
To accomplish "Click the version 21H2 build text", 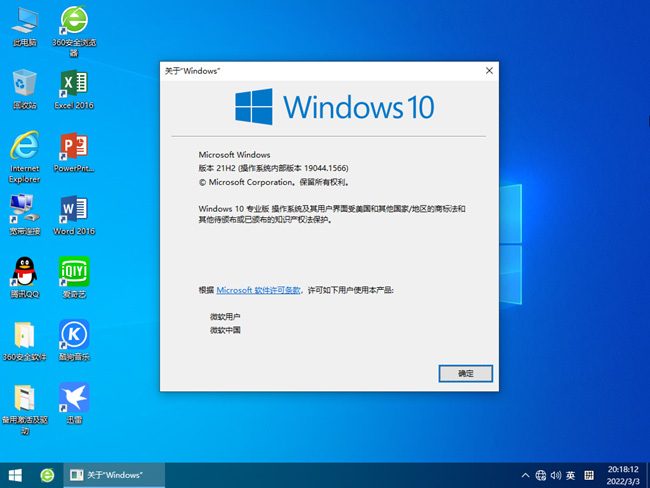I will tap(273, 168).
